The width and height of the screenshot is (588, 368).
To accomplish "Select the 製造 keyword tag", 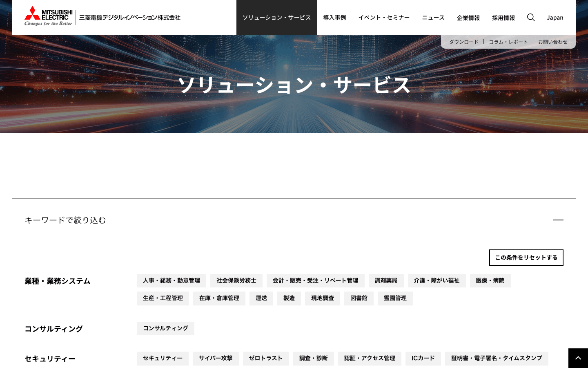I will [289, 298].
